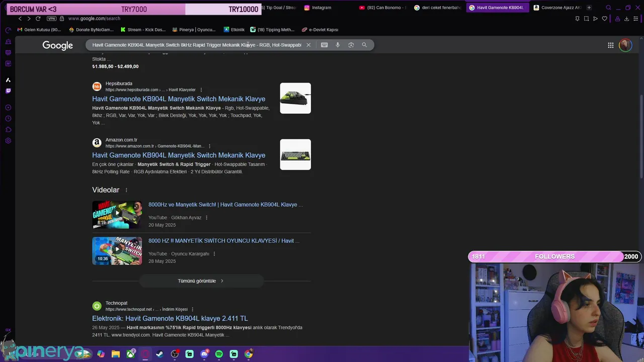Reload the current page
The width and height of the screenshot is (644, 362).
tap(38, 19)
